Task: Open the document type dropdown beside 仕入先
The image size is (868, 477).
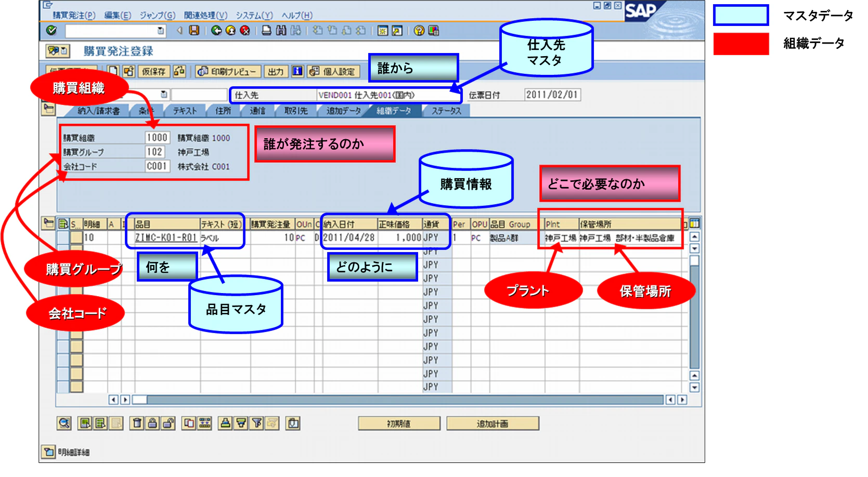Action: (164, 95)
